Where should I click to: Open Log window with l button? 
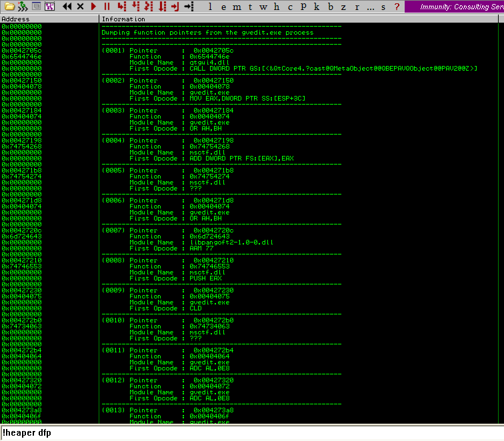tap(210, 7)
